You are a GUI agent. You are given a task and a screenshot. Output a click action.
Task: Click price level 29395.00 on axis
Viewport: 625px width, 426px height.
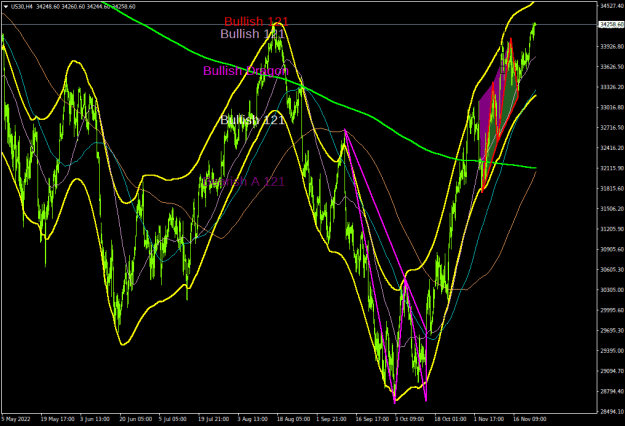point(611,351)
